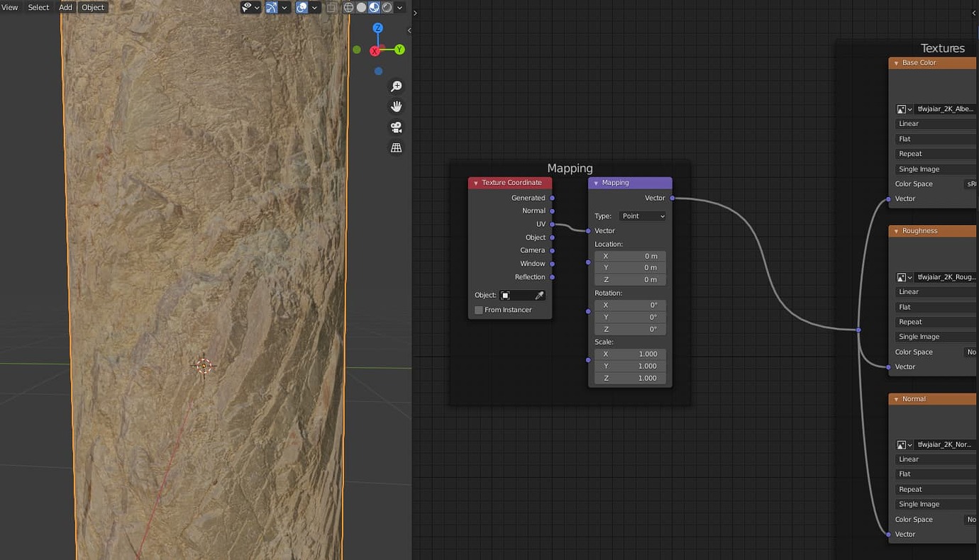Open the Base Color node's Color Space dropdown
The width and height of the screenshot is (979, 560).
[x=971, y=184]
